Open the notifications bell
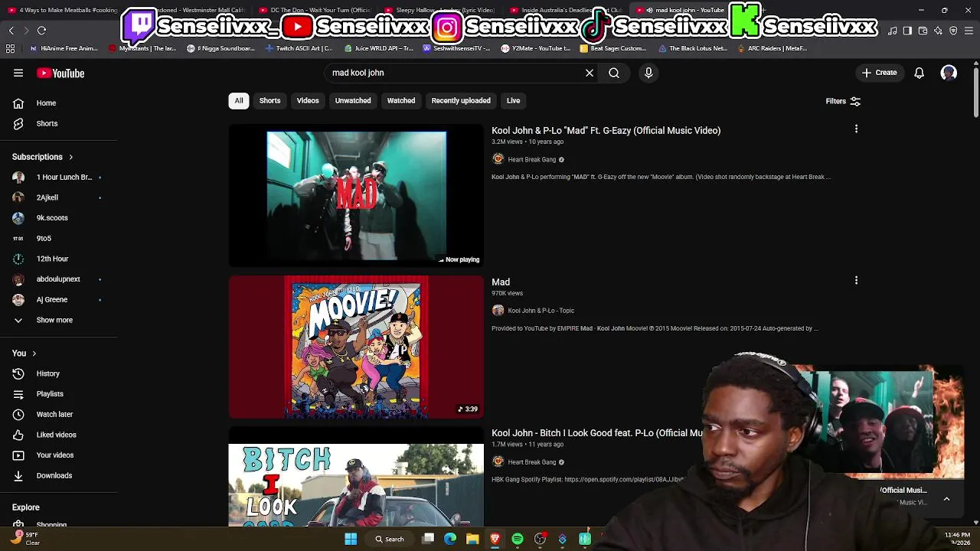 coord(920,73)
